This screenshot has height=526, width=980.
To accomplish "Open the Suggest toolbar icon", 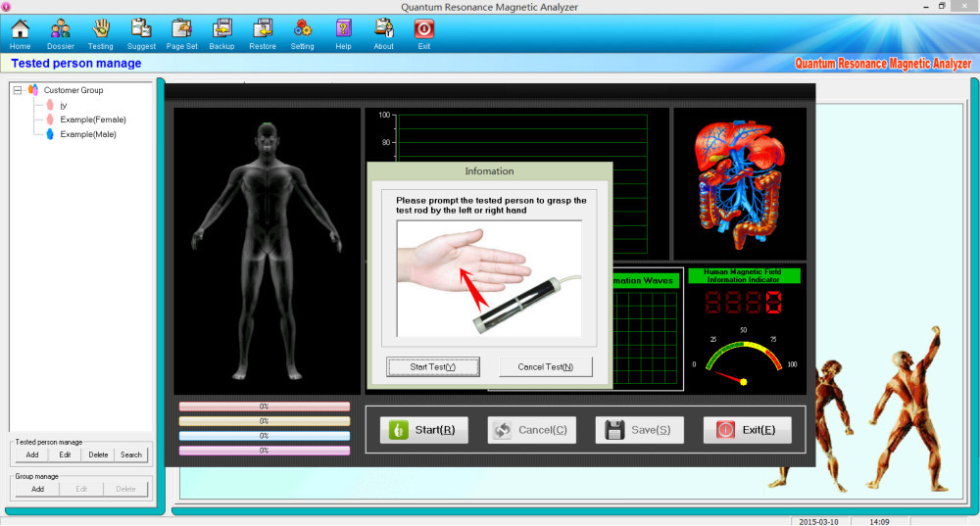I will coord(141,30).
